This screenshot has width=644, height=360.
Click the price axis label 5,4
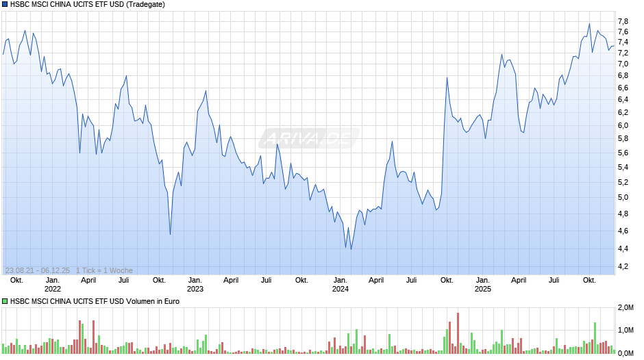pyautogui.click(x=623, y=168)
